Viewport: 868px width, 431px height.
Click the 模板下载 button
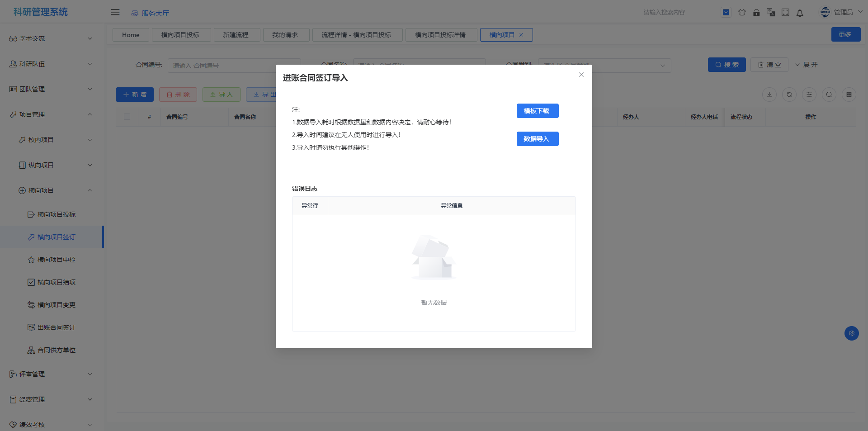537,111
